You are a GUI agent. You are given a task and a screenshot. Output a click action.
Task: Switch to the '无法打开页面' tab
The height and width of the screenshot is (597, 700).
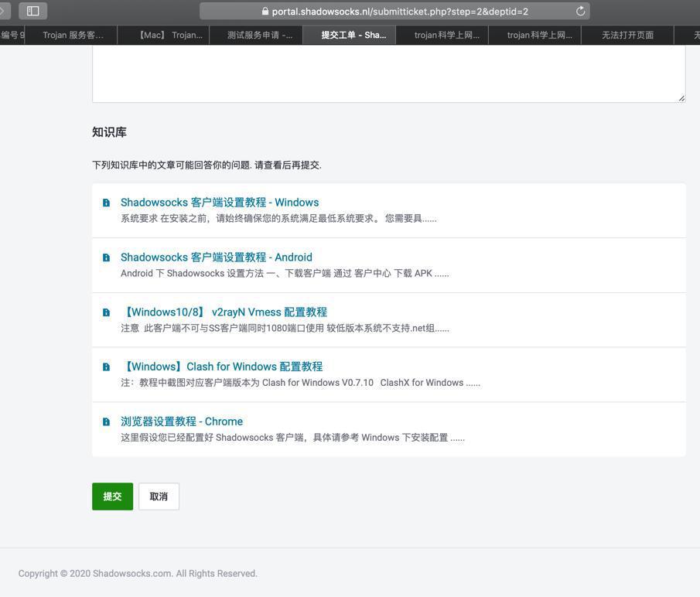coord(627,36)
